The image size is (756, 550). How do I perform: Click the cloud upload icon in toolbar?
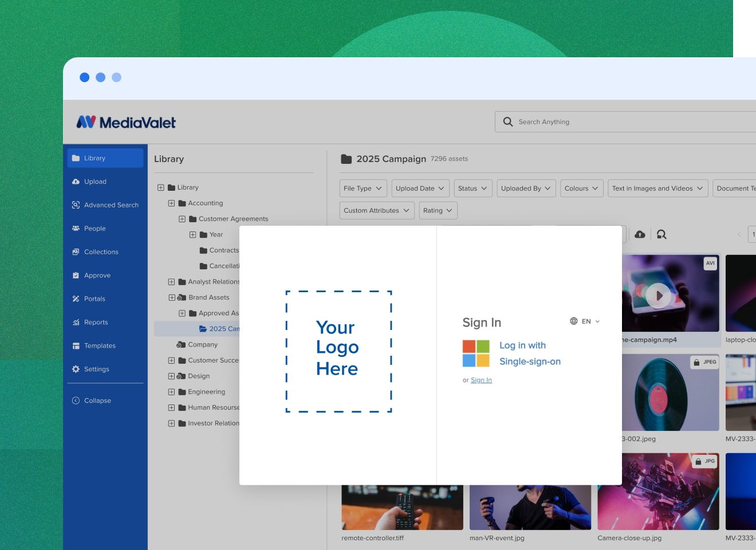point(640,234)
